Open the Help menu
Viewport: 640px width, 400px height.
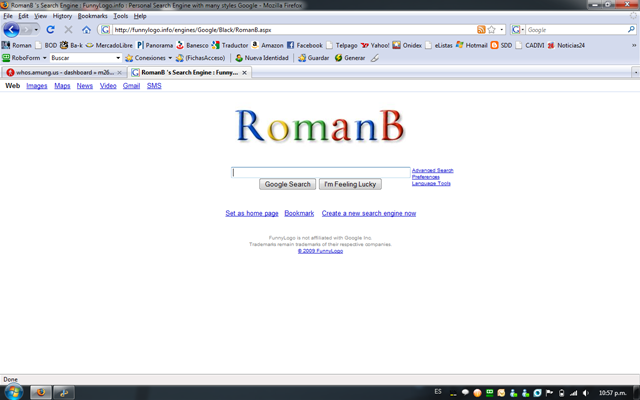click(140, 16)
